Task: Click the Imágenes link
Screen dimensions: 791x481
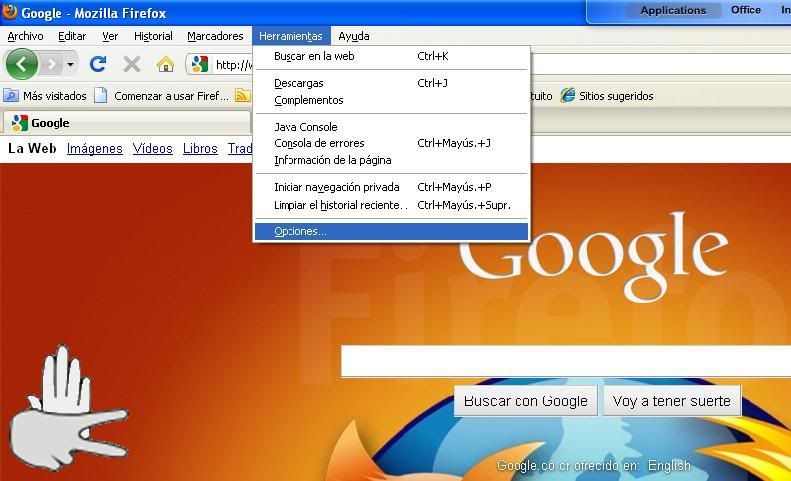Action: [95, 148]
